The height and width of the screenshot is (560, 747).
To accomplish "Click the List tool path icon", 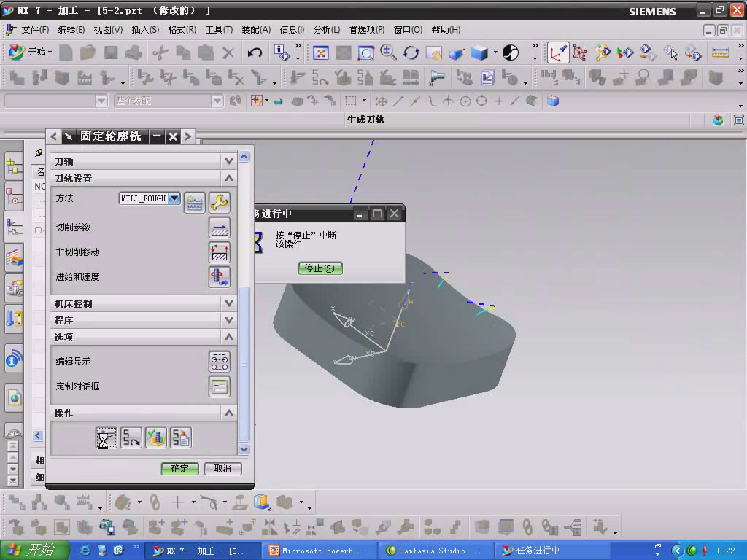I will pyautogui.click(x=181, y=437).
